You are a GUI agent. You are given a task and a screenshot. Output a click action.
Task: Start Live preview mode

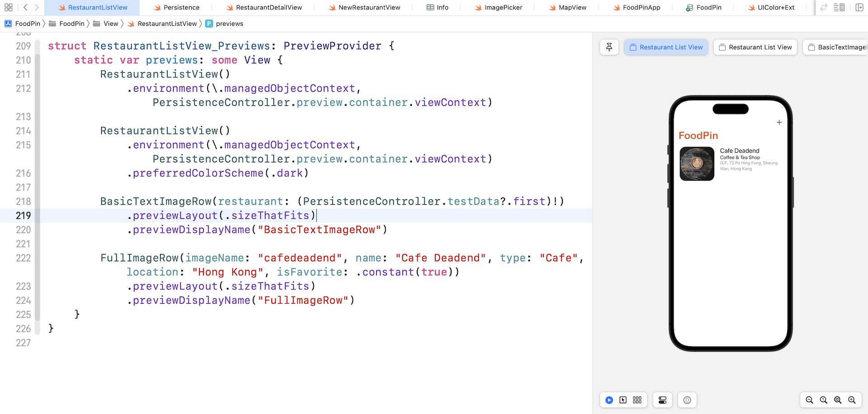(x=609, y=400)
